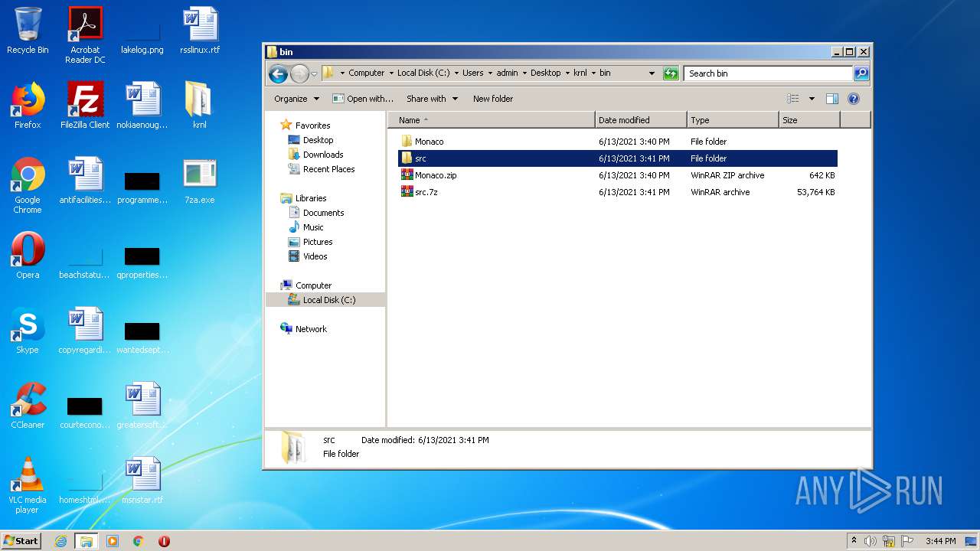Open the Help question mark icon
Screen dimensions: 980x551
854,99
